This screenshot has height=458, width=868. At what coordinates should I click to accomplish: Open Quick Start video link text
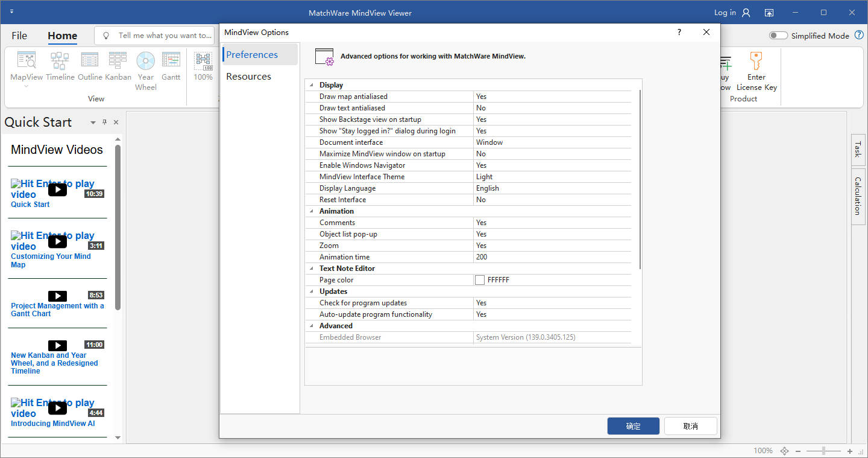point(30,205)
